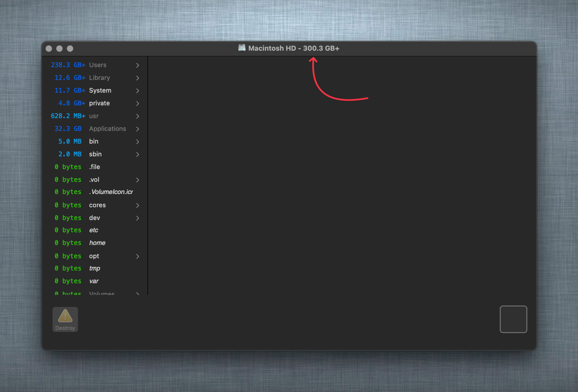578x392 pixels.
Task: Expand the Applications folder chevron
Action: pos(138,129)
